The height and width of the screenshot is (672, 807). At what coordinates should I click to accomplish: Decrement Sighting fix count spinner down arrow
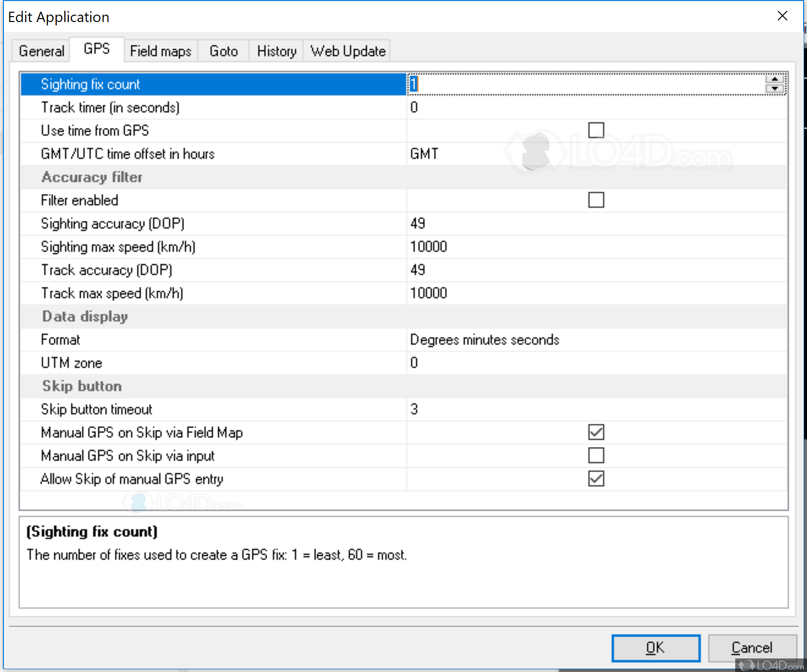775,89
